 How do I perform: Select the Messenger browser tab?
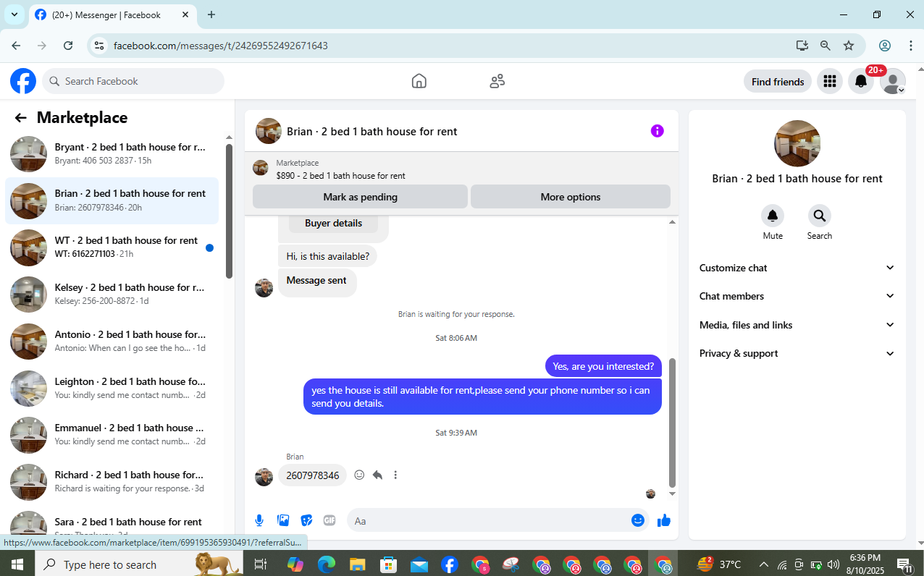click(x=112, y=14)
